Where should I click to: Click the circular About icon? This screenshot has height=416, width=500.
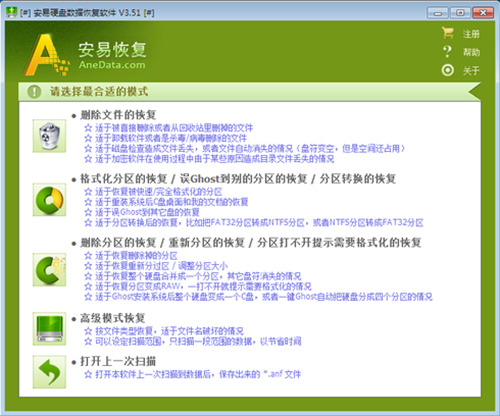tap(448, 70)
